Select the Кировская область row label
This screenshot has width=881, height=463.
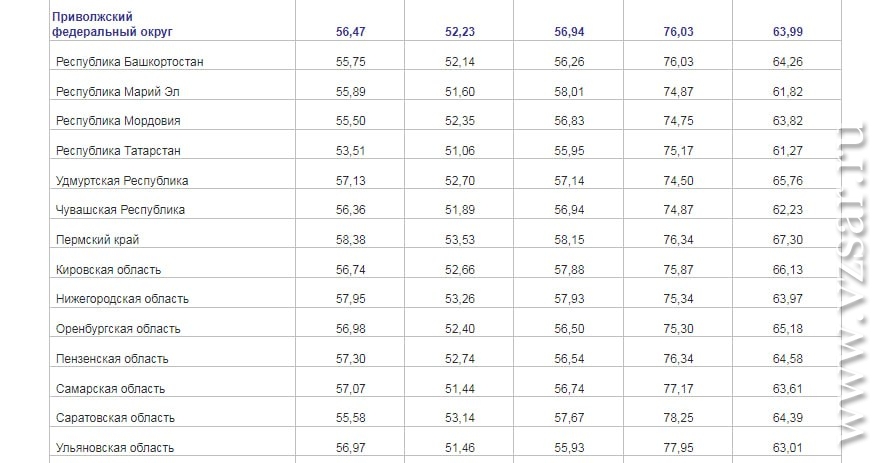coord(108,270)
